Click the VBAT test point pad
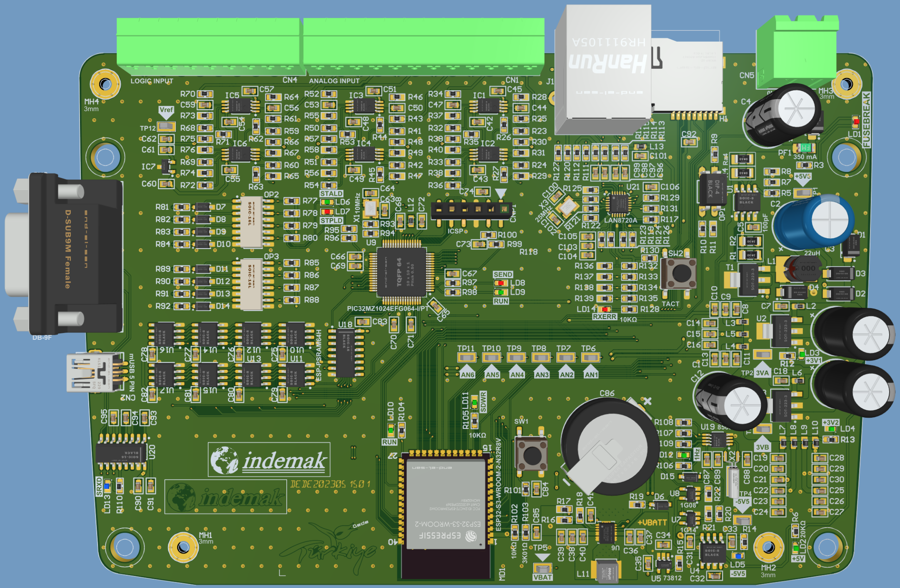Viewport: 900px width, 588px height. [x=542, y=568]
